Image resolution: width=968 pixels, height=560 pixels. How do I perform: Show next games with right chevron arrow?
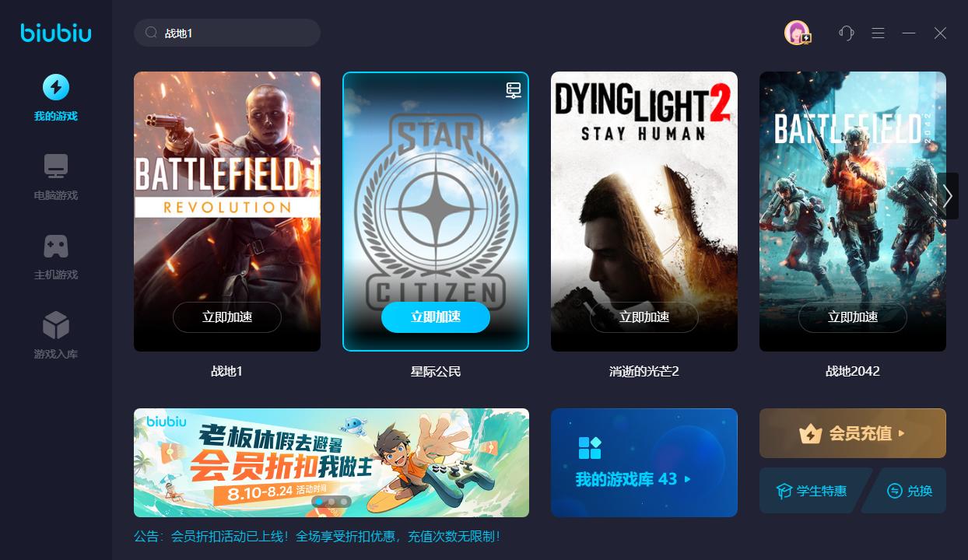947,196
